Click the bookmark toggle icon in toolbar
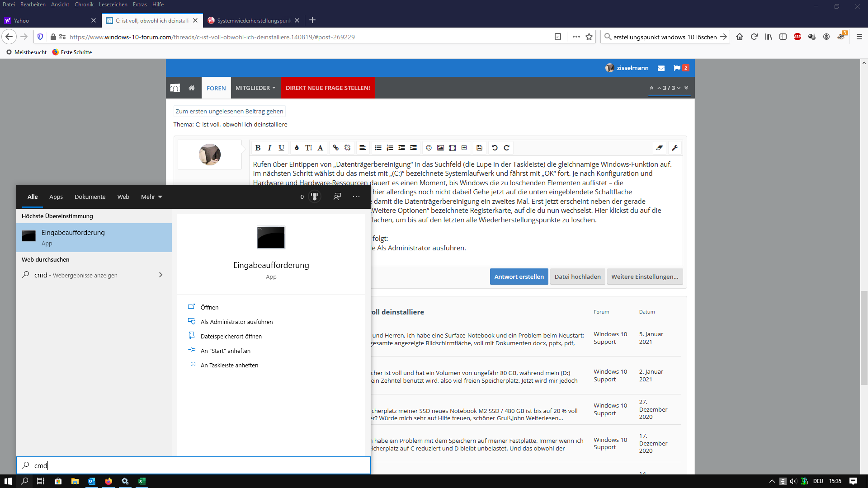Viewport: 868px width, 488px height. pos(589,37)
